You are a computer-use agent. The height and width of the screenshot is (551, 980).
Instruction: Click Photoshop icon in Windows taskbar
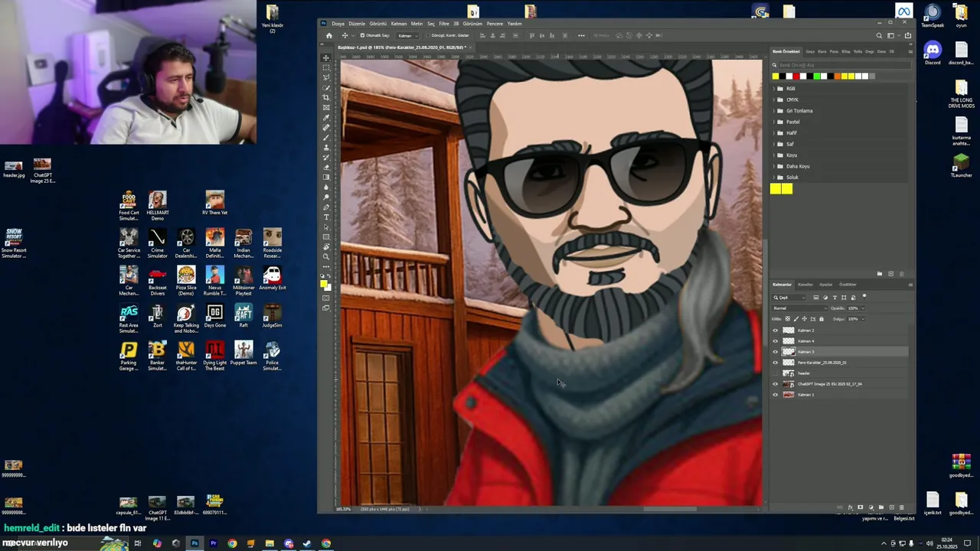pyautogui.click(x=194, y=543)
